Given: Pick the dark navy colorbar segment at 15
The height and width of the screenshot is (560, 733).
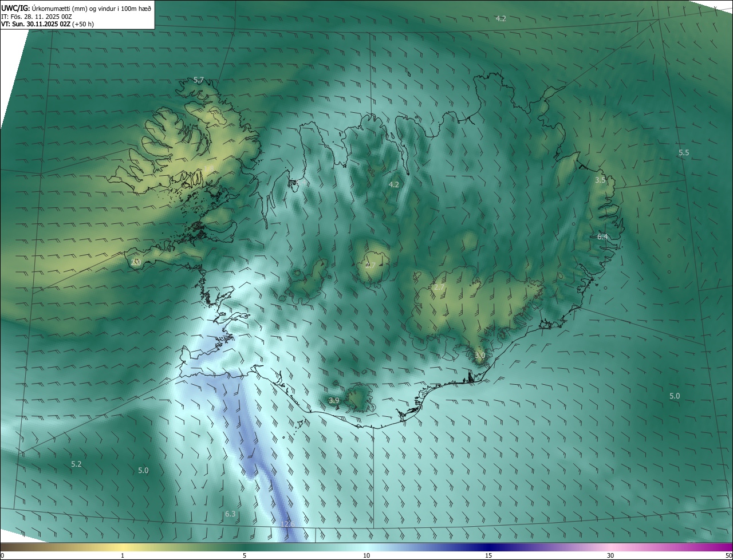Looking at the screenshot, I should [488, 547].
